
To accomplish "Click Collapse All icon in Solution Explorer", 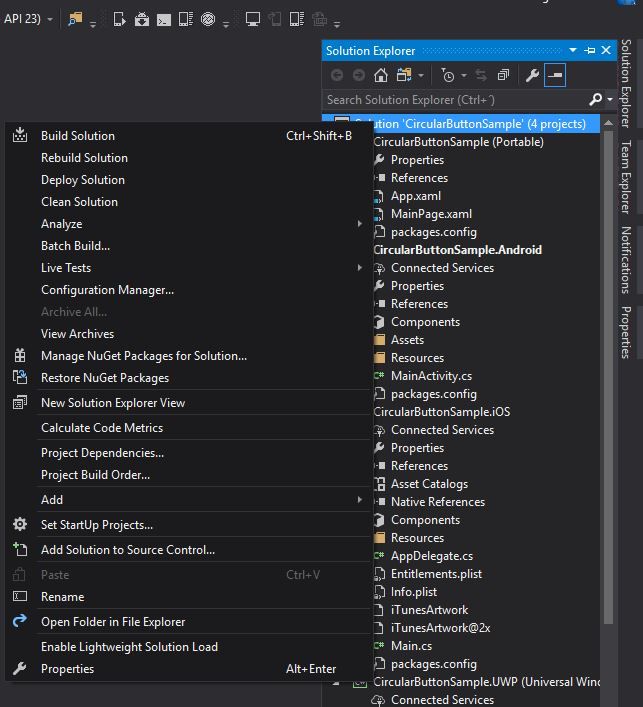I will 503,75.
